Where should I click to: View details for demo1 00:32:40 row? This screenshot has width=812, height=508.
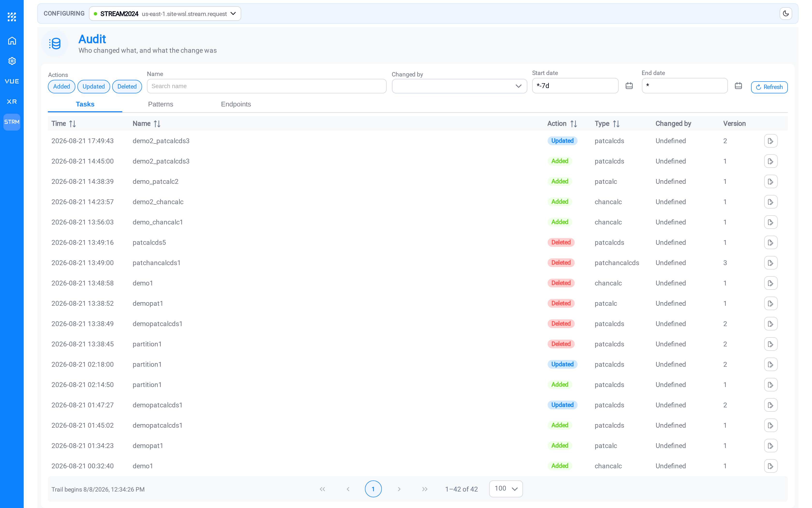[x=771, y=466]
